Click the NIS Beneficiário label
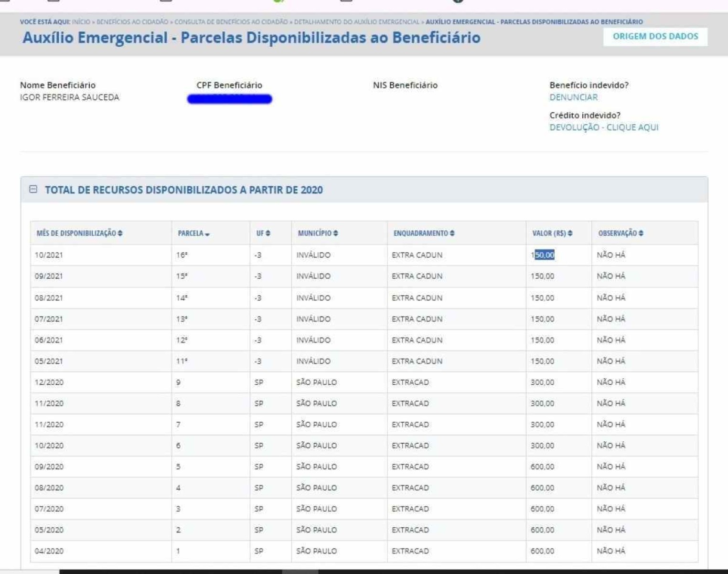Screen dimensions: 728x574 pos(405,85)
